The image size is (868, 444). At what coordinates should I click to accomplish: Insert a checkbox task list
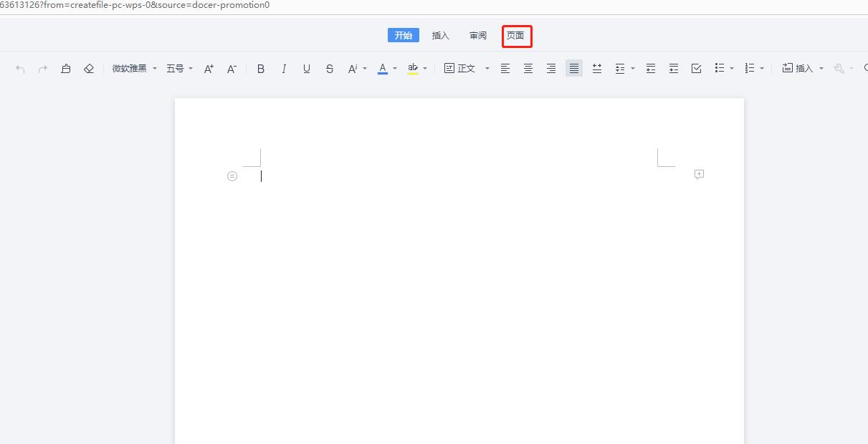coord(696,69)
